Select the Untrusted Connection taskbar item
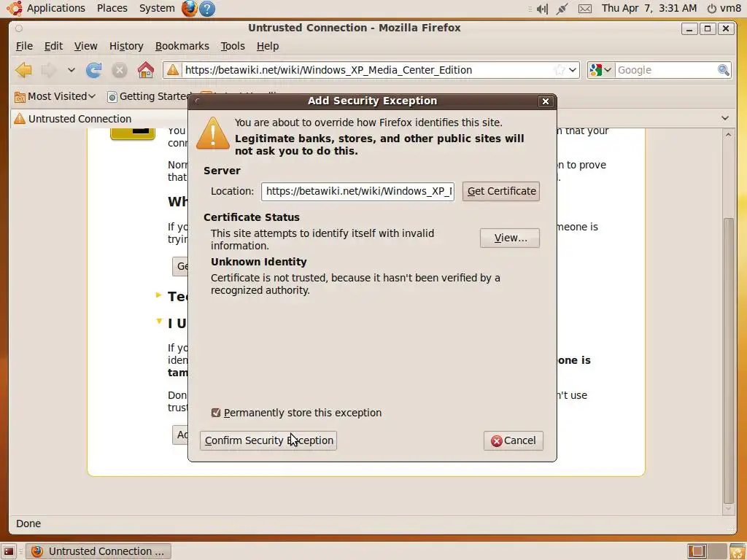 [98, 551]
